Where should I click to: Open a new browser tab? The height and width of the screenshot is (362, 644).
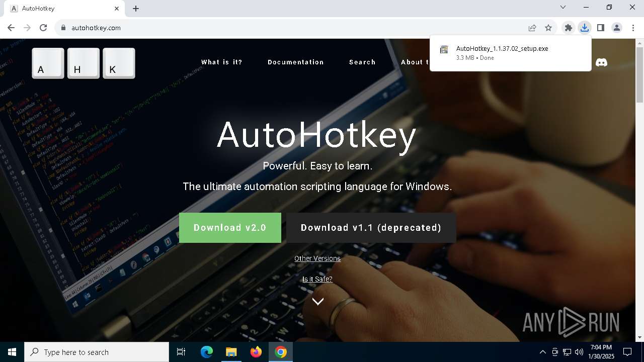(x=136, y=9)
